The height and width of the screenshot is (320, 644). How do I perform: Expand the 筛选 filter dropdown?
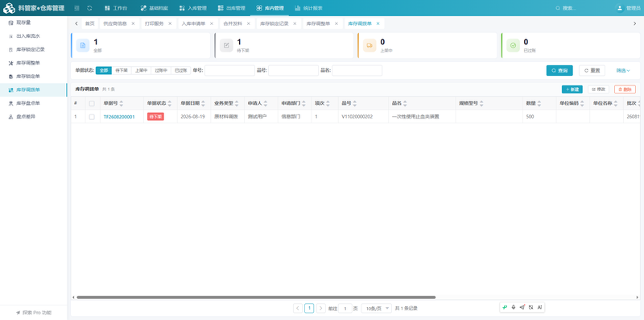tap(623, 70)
